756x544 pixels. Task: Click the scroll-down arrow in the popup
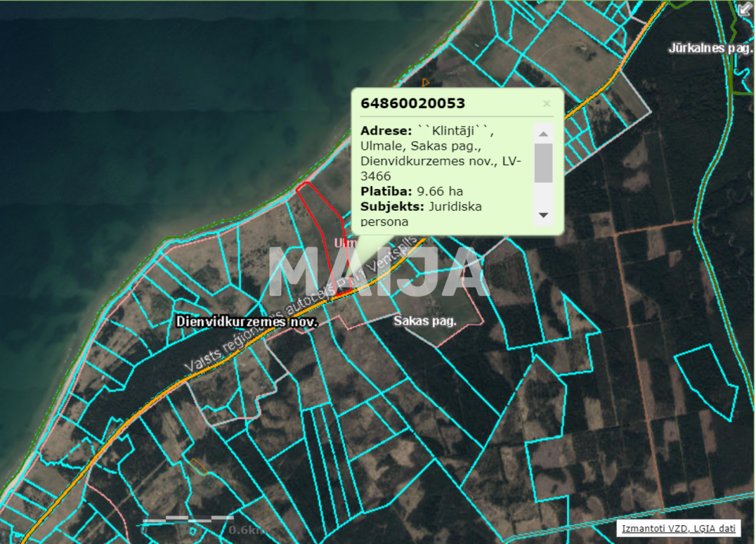(543, 216)
